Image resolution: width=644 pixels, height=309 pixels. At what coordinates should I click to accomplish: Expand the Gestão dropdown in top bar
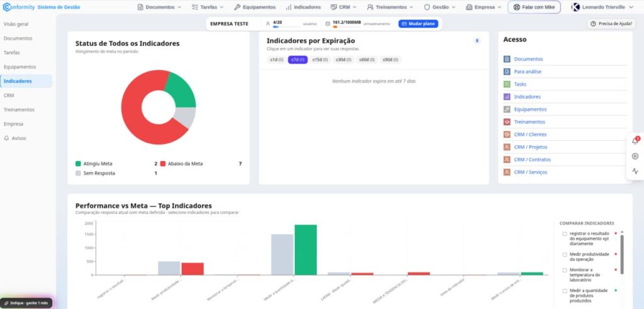(x=453, y=7)
